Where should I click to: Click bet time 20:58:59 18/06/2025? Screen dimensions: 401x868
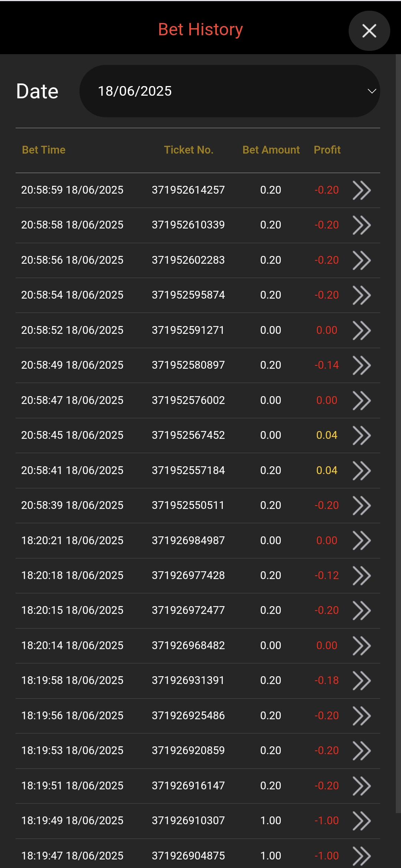pos(72,190)
